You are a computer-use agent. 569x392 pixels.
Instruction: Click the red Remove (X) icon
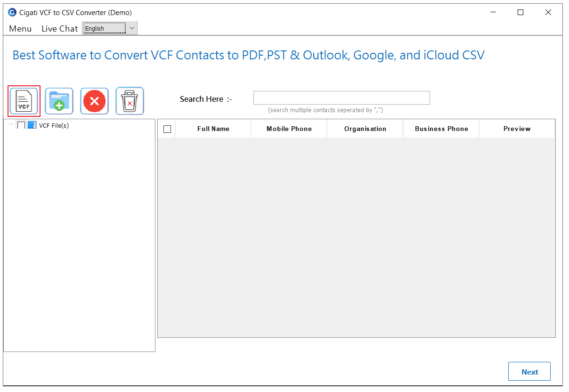point(94,101)
